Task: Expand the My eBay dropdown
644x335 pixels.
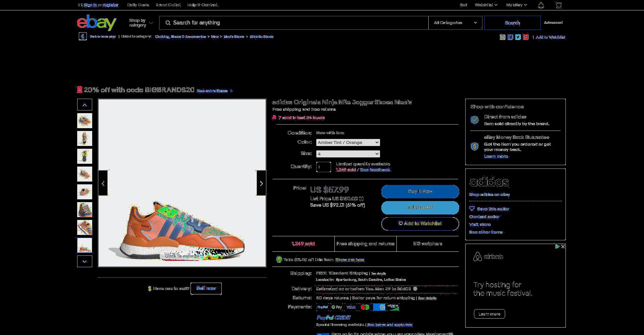Action: point(517,5)
